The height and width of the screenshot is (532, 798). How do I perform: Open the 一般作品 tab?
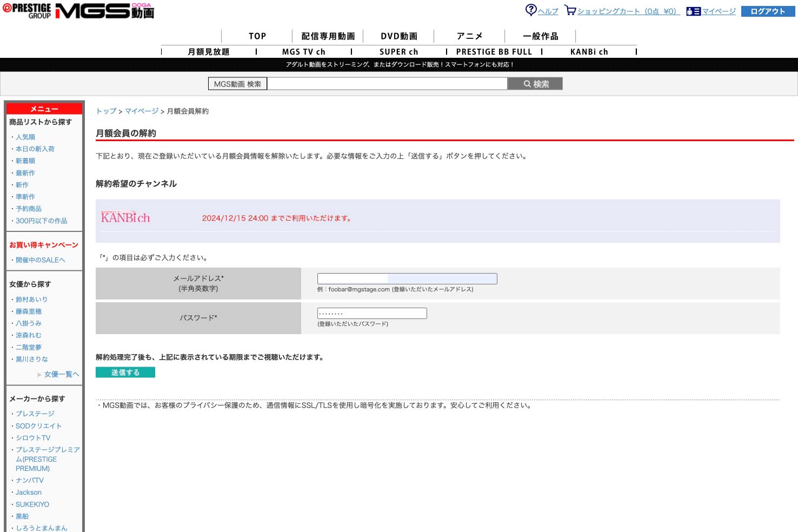pyautogui.click(x=541, y=36)
